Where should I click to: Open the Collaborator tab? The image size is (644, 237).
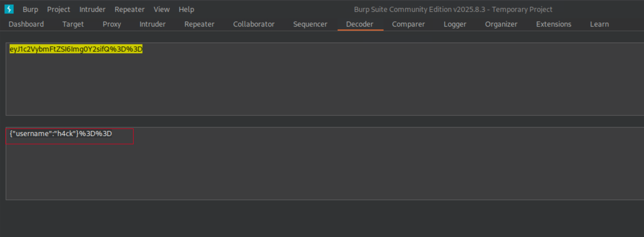[x=254, y=24]
